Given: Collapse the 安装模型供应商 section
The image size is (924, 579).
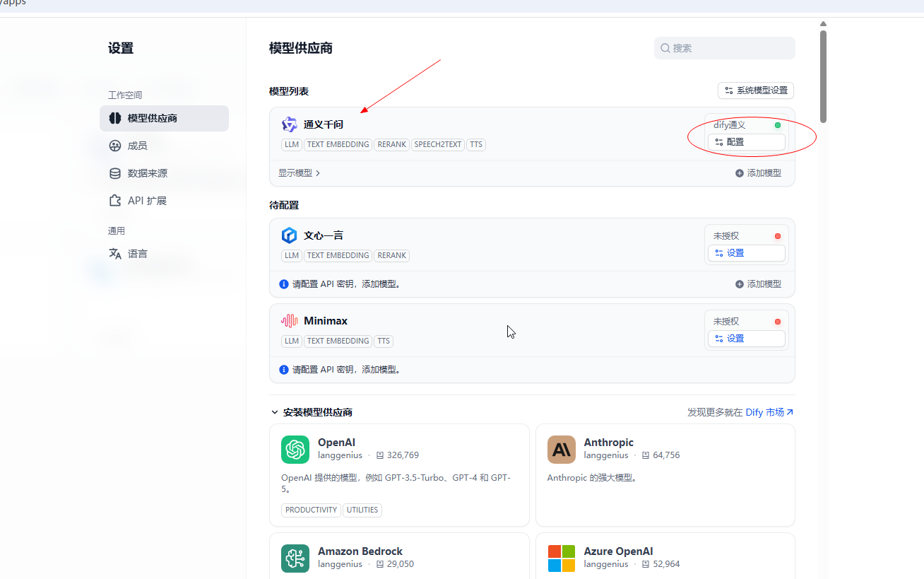Looking at the screenshot, I should (312, 412).
